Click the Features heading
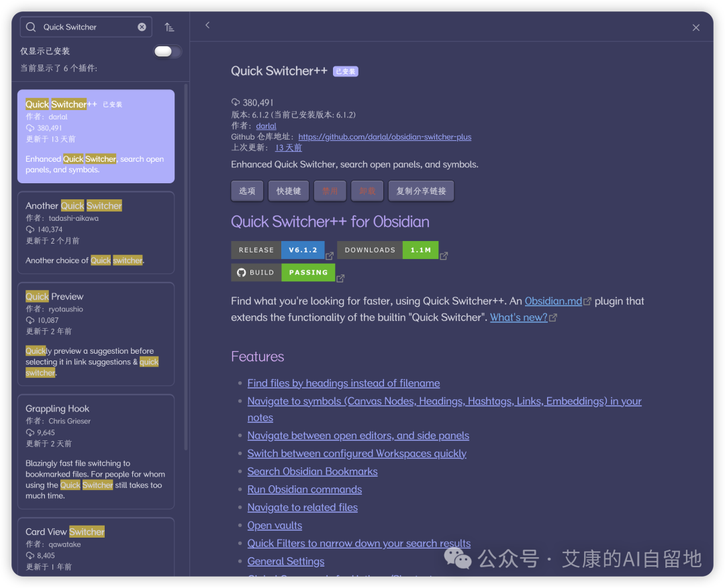This screenshot has width=725, height=588. pos(258,357)
